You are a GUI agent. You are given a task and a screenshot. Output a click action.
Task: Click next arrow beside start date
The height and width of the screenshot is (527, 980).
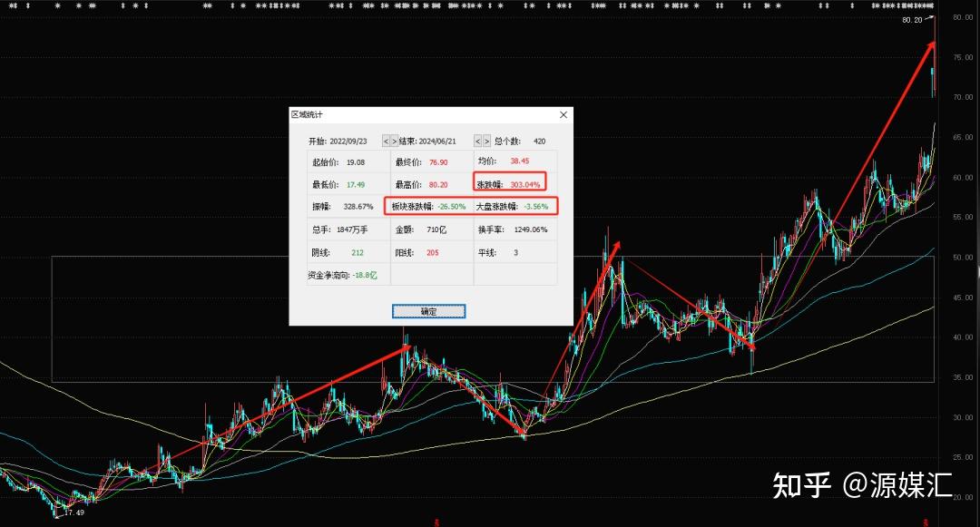(x=396, y=141)
